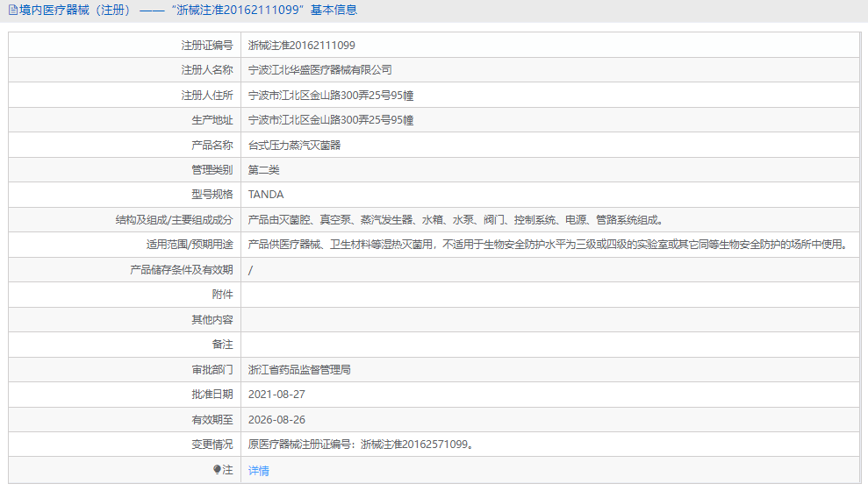
Task: Click the 产品名称 label
Action: (212, 146)
